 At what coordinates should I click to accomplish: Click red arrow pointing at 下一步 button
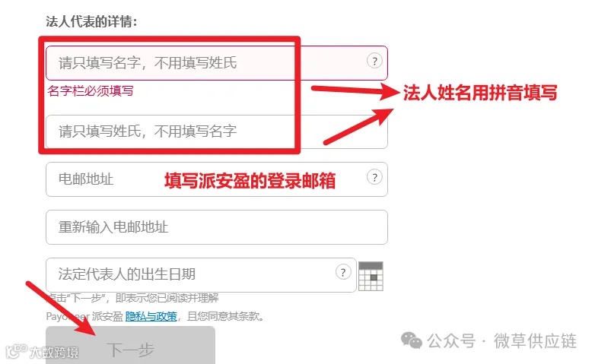point(62,309)
